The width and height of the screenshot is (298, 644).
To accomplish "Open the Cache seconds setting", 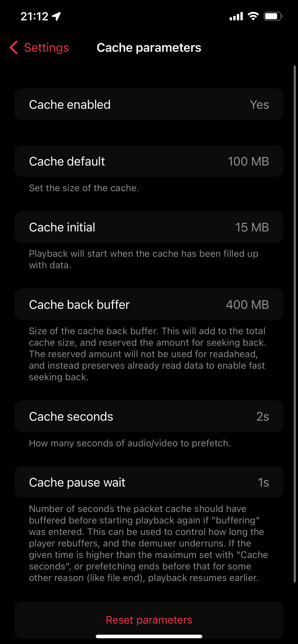I will point(149,416).
